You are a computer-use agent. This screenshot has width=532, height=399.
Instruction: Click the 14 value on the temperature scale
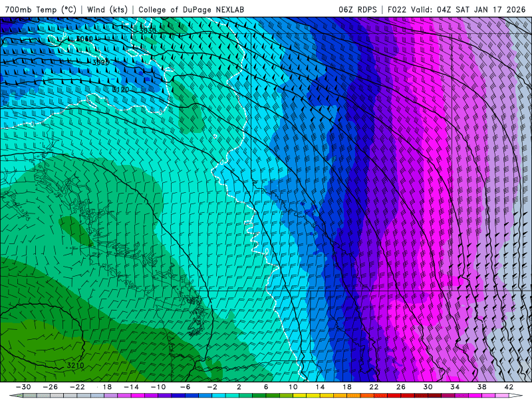320,387
